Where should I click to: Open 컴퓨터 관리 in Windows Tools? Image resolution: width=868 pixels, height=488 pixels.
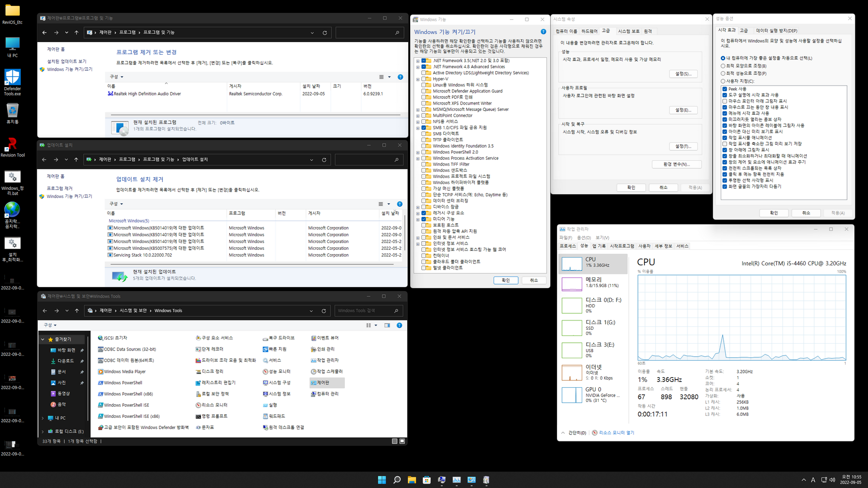[x=325, y=394]
